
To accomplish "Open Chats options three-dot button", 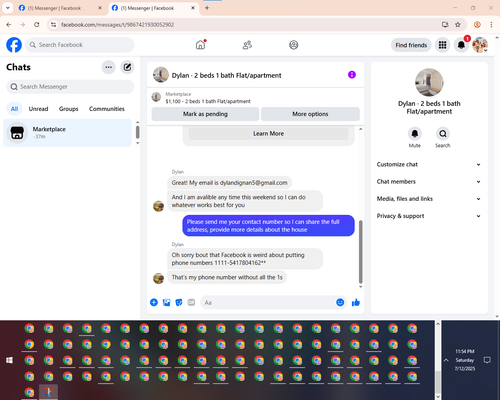I will coord(108,67).
